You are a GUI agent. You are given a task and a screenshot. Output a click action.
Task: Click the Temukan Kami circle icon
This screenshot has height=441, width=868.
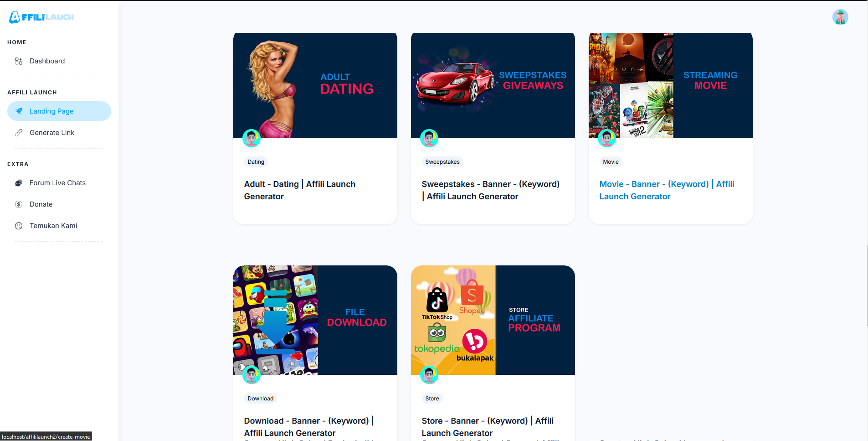(19, 226)
